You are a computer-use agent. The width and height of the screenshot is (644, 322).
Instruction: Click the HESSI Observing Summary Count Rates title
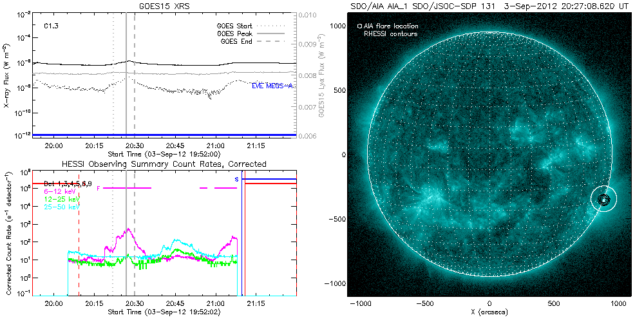click(164, 164)
